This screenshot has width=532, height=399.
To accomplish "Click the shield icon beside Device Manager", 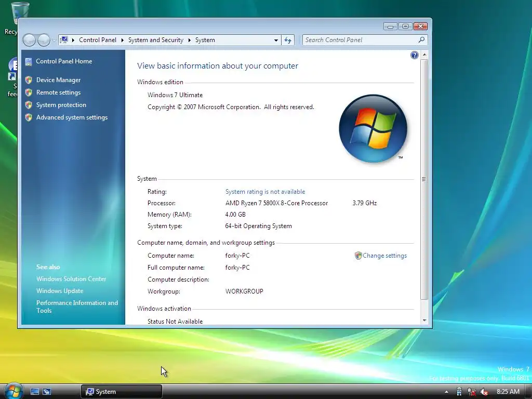I will click(x=29, y=80).
